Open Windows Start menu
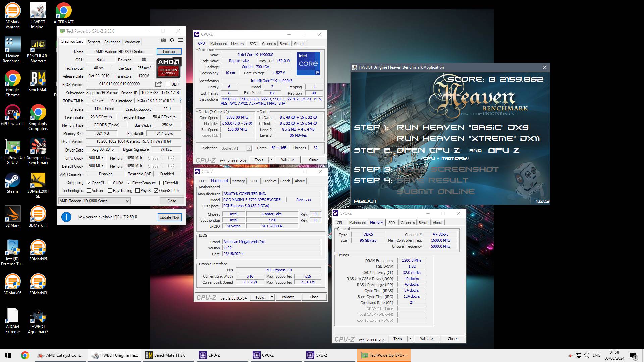 coord(8,355)
